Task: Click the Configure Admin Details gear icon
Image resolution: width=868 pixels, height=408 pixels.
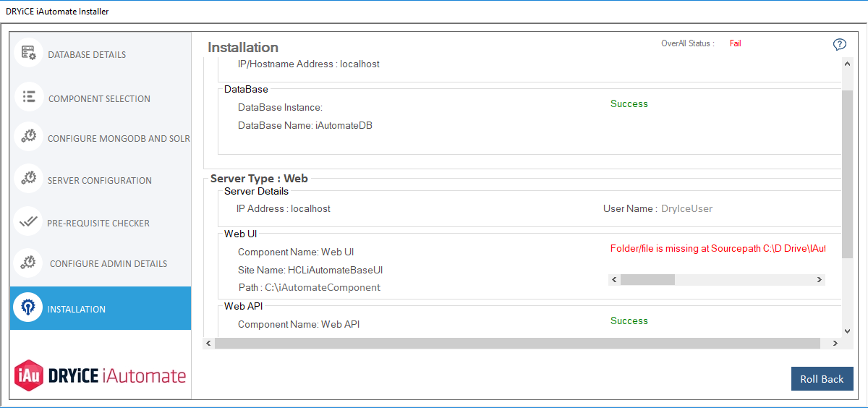Action: [29, 263]
